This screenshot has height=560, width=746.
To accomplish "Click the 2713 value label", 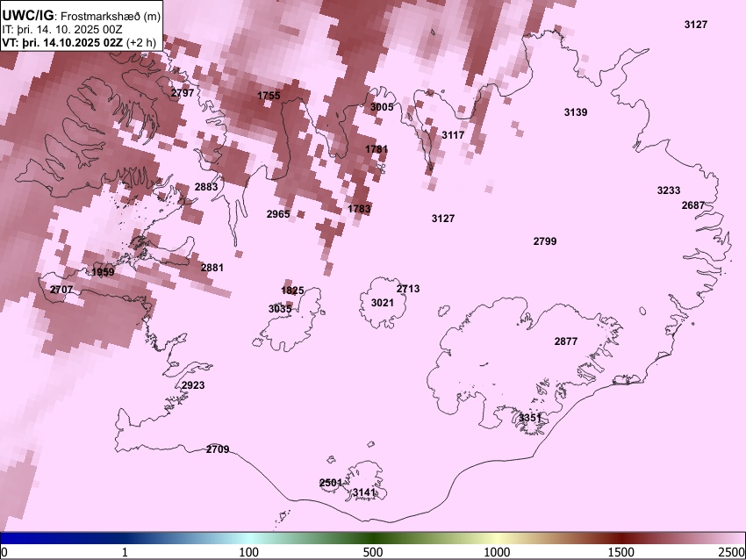I will [x=408, y=289].
